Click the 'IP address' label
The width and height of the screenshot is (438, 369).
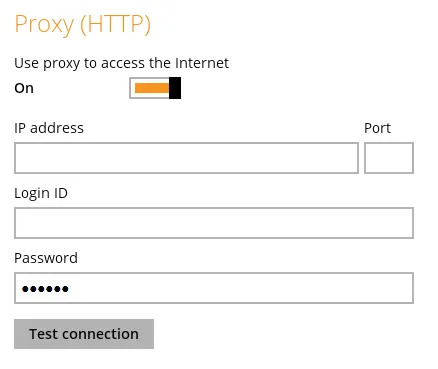(49, 128)
